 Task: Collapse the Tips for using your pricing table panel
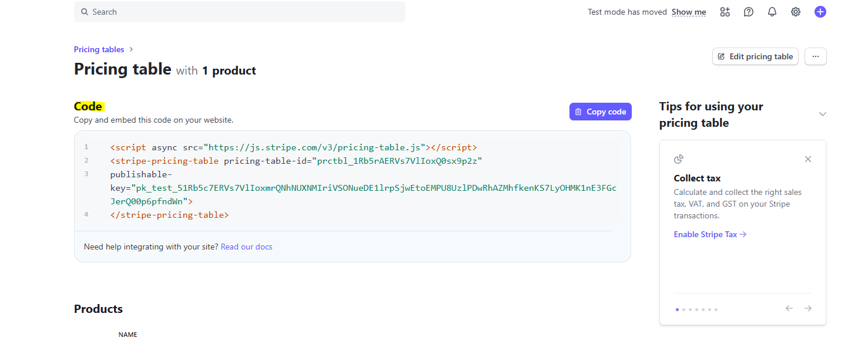pyautogui.click(x=823, y=114)
